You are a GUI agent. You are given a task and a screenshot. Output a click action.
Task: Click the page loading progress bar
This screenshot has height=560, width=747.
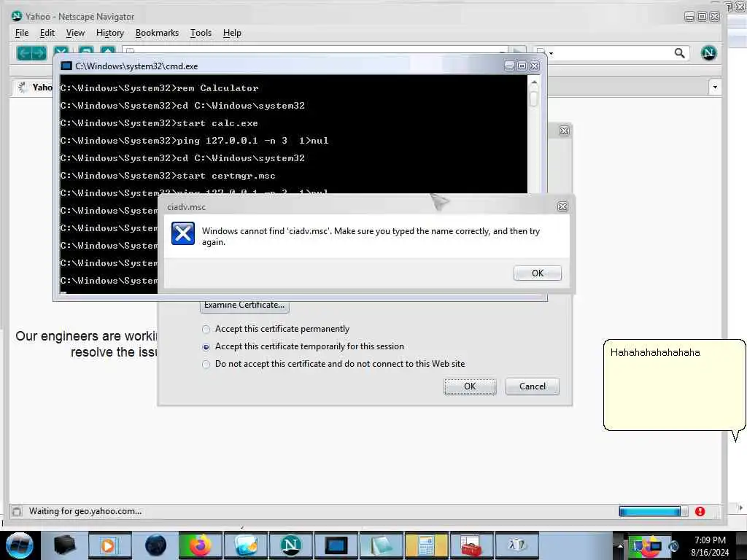pos(653,511)
